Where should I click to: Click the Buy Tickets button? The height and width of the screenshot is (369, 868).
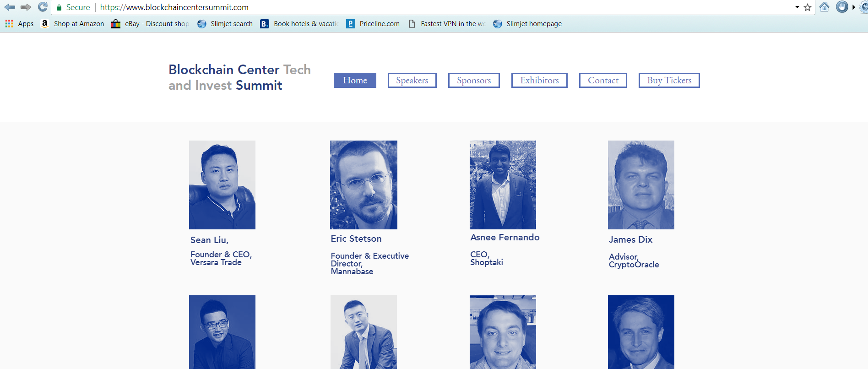pos(669,80)
